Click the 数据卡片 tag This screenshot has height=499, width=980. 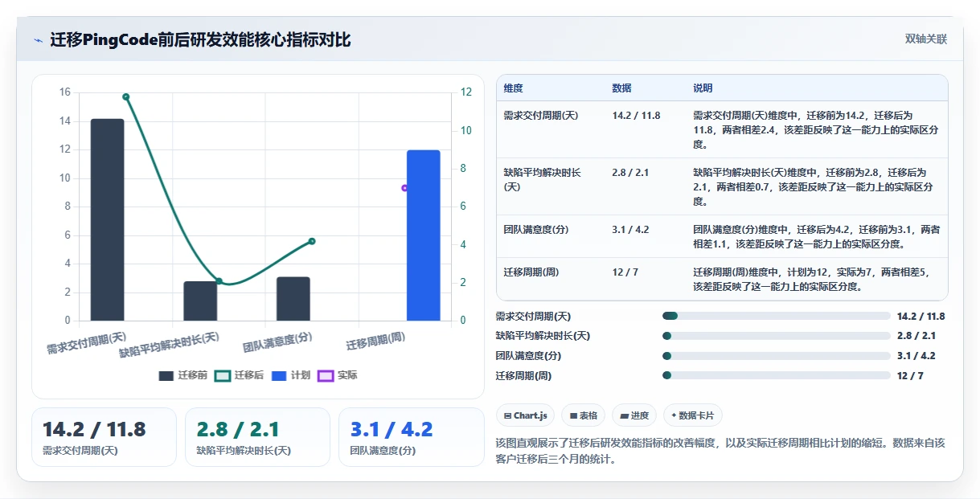click(x=693, y=415)
